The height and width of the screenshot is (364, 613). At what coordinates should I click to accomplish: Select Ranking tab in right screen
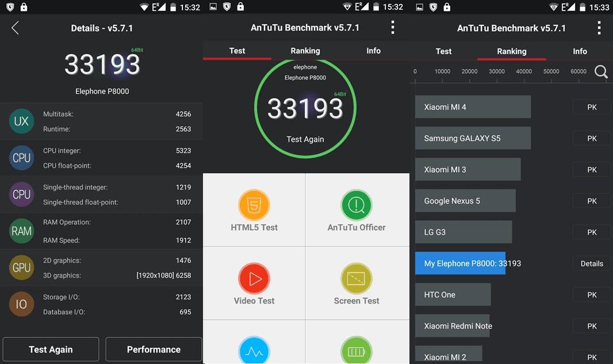512,51
